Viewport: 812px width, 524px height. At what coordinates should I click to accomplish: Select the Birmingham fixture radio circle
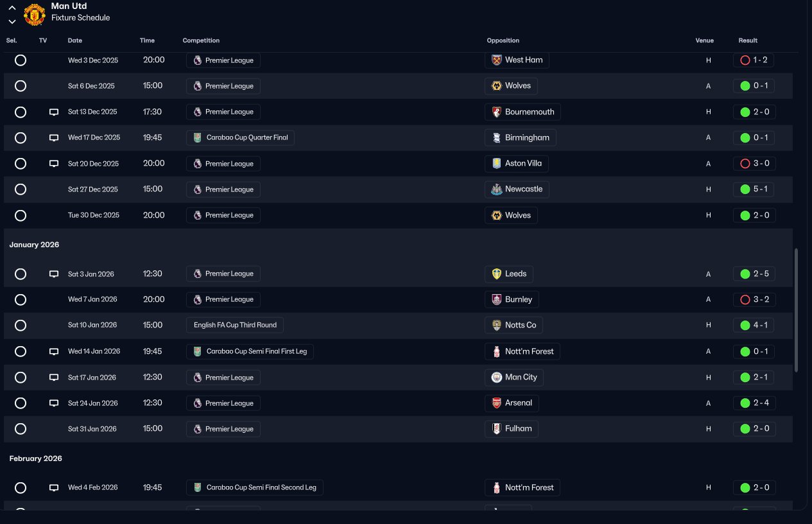point(21,137)
